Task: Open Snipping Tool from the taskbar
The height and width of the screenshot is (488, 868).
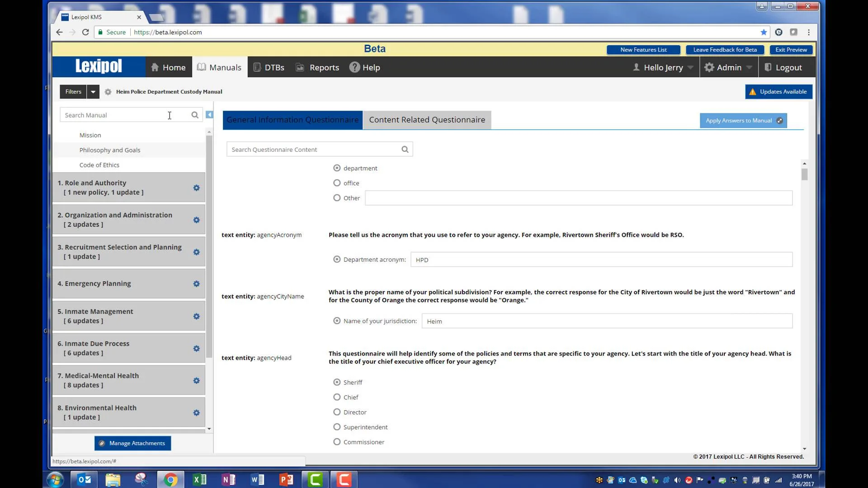Action: (x=141, y=479)
